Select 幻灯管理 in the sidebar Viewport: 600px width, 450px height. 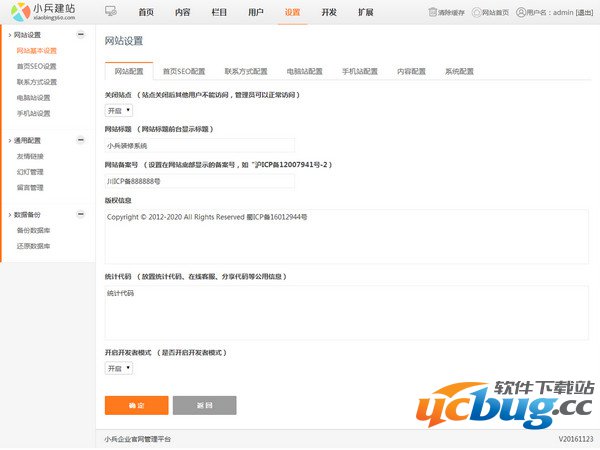[x=30, y=171]
